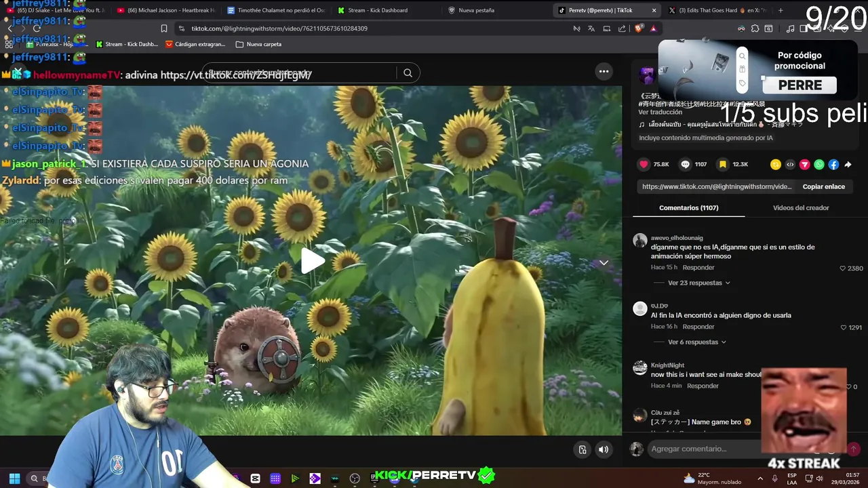Open CapCut icon in the taskbar
Viewport: 868px width, 488px height.
pyautogui.click(x=255, y=479)
